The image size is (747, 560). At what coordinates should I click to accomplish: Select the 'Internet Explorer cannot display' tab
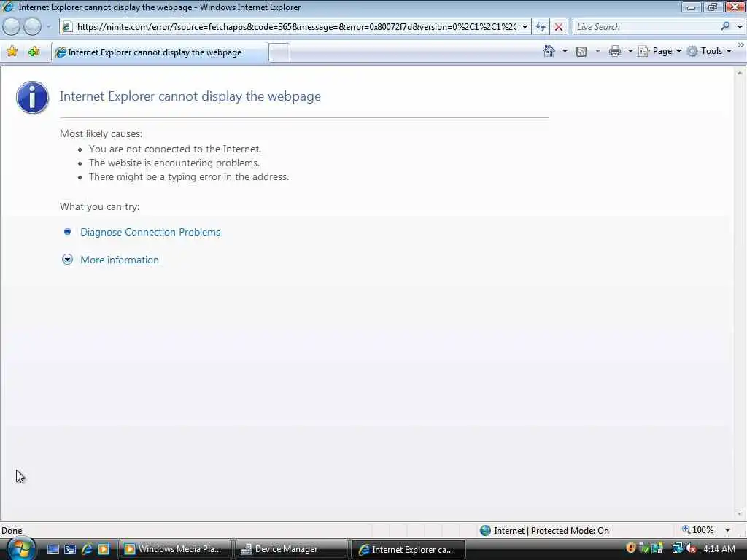[160, 52]
